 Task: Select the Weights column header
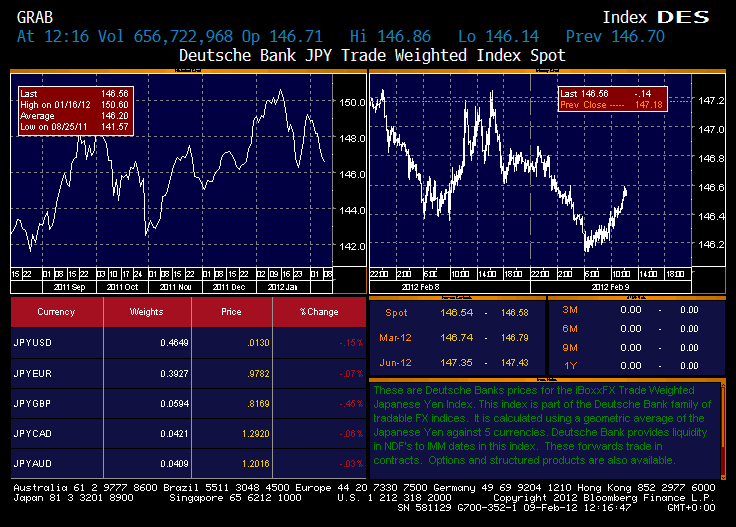(x=146, y=312)
